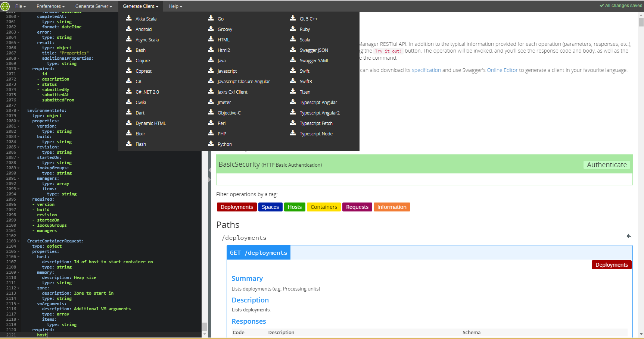Viewport: 644px width, 339px height.
Task: Click the Jmeter download icon
Action: (x=211, y=102)
